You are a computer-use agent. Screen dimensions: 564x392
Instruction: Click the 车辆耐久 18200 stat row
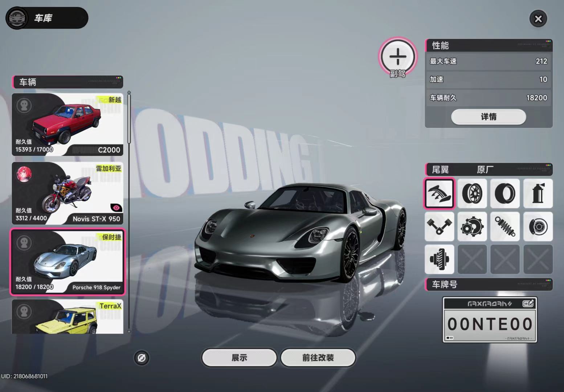click(x=489, y=98)
